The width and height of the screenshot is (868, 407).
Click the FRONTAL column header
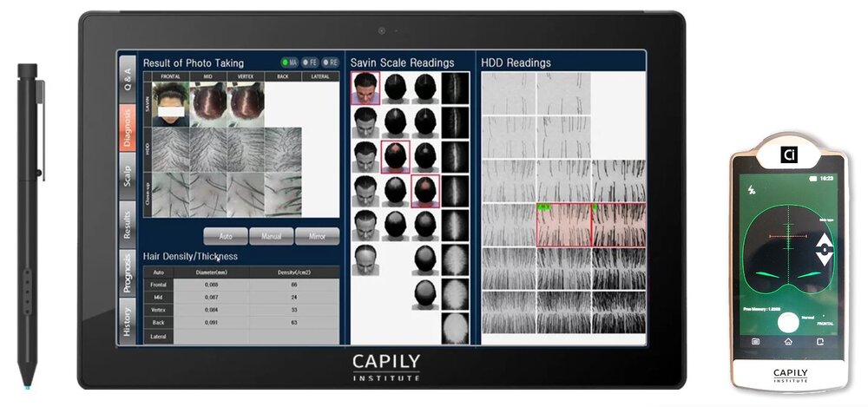(x=170, y=76)
